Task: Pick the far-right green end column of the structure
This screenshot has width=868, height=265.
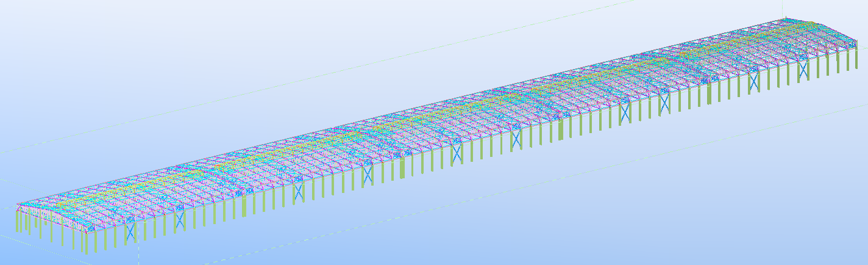Action: point(856,55)
